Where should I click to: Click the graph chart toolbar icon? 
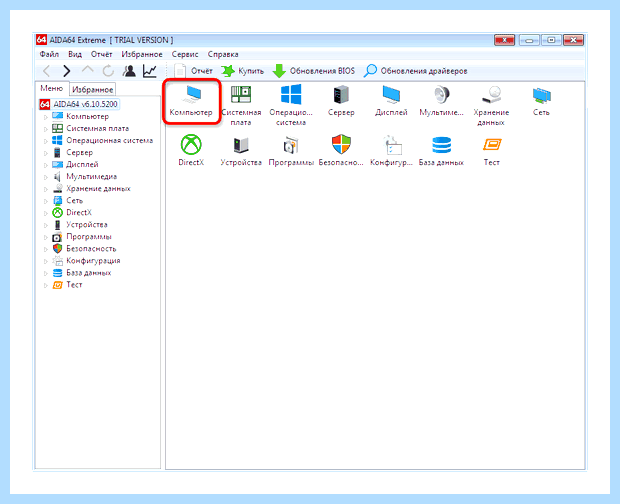point(150,71)
